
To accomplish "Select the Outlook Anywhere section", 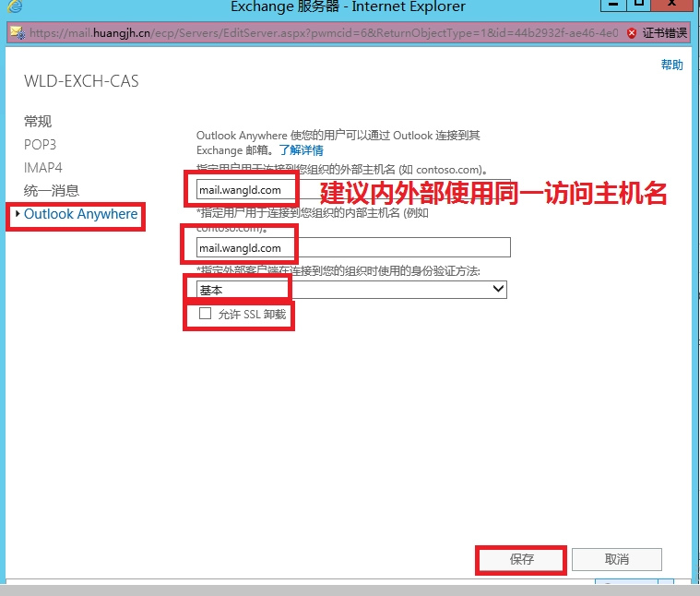I will pyautogui.click(x=81, y=214).
